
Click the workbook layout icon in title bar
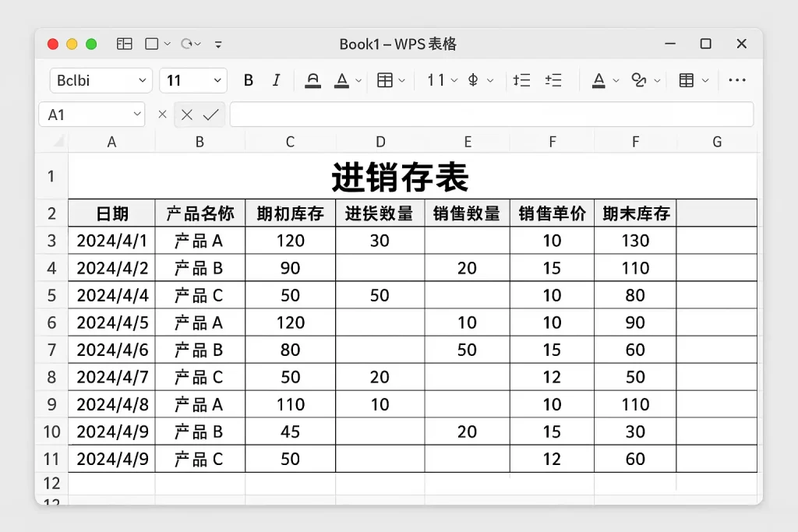tap(124, 44)
